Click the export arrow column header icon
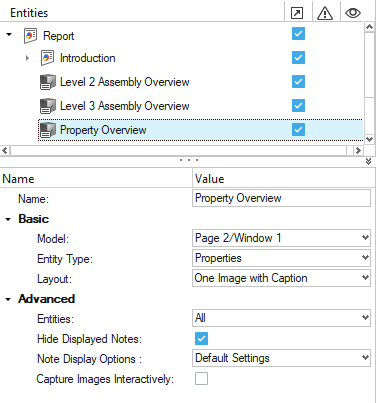This screenshot has height=403, width=379. click(x=297, y=13)
